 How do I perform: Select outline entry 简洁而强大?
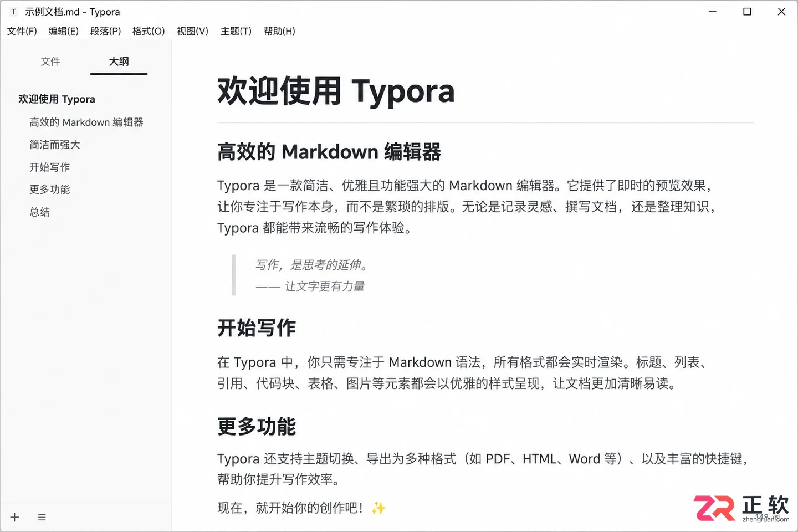coord(55,145)
